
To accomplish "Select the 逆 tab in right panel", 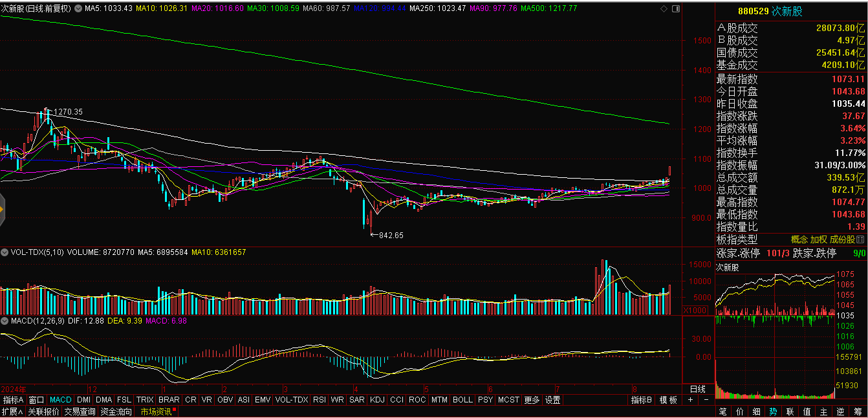I will click(x=840, y=412).
